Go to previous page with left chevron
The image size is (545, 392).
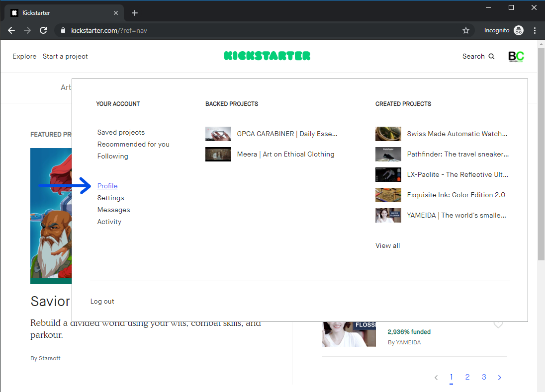436,378
